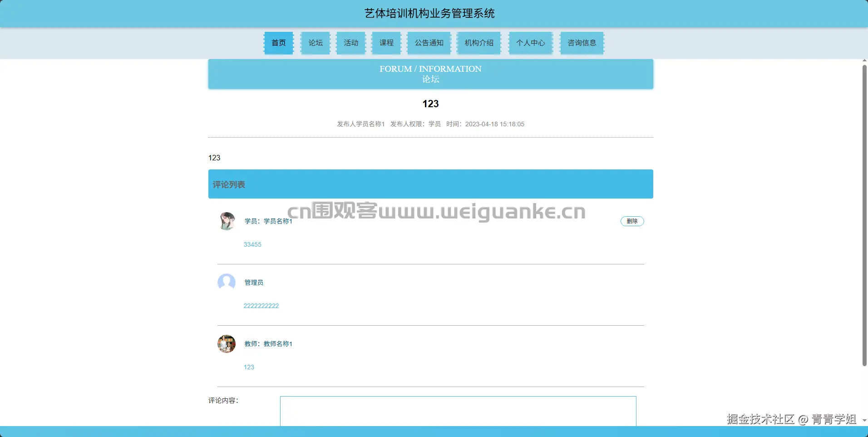Image resolution: width=868 pixels, height=437 pixels.
Task: Click the publisher text 发布人学员名称1
Action: pyautogui.click(x=360, y=124)
